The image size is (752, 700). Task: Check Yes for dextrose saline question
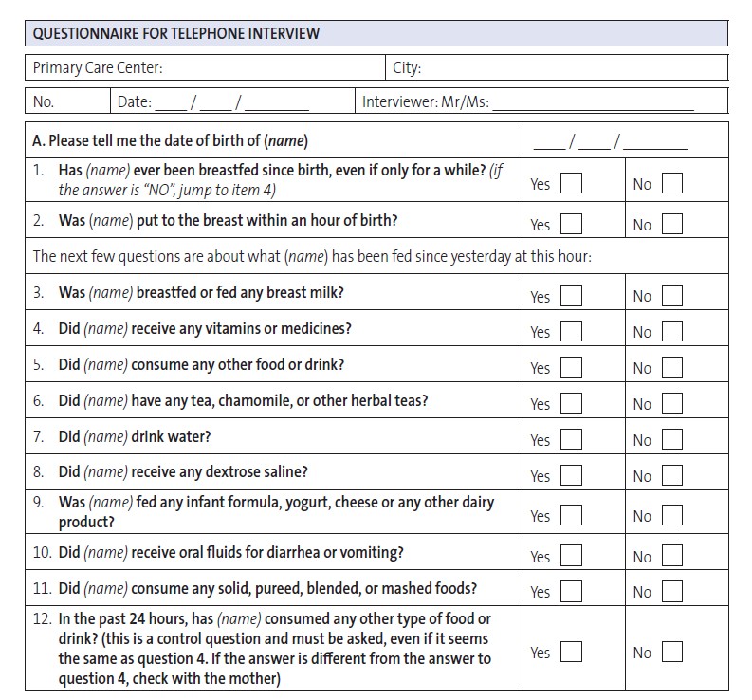coord(571,475)
